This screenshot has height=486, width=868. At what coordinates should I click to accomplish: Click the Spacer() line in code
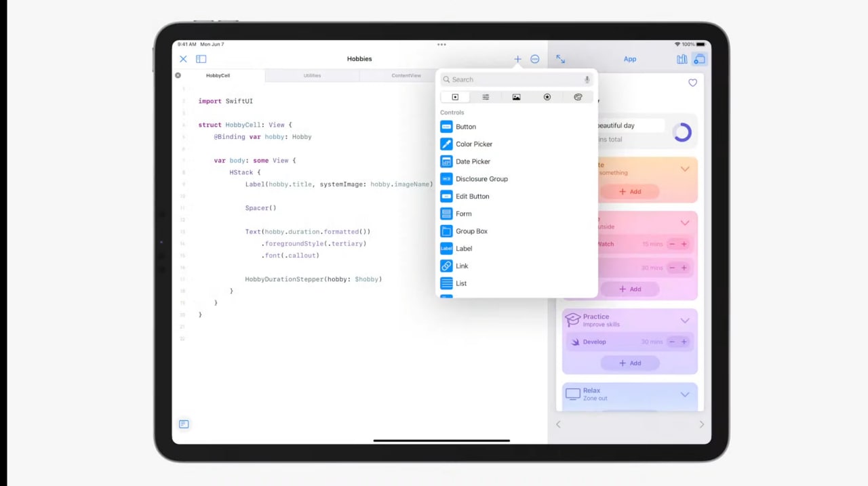coord(261,208)
